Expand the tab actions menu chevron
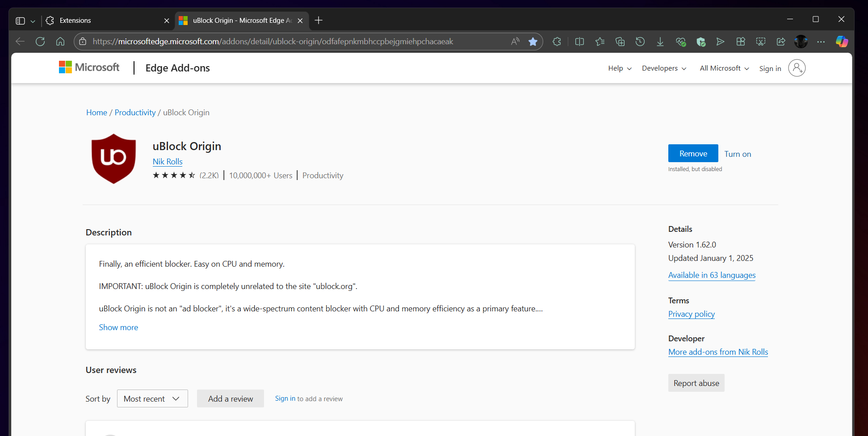This screenshot has height=436, width=868. coord(33,21)
